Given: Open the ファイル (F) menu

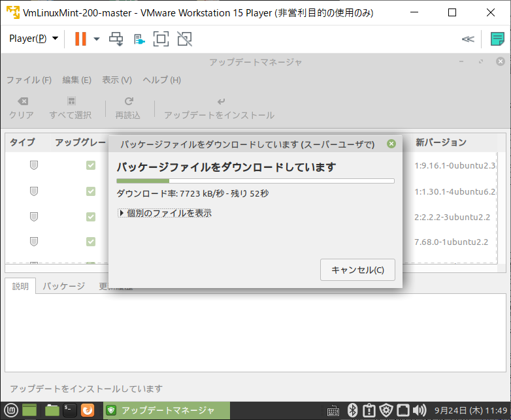Looking at the screenshot, I should click(x=29, y=80).
